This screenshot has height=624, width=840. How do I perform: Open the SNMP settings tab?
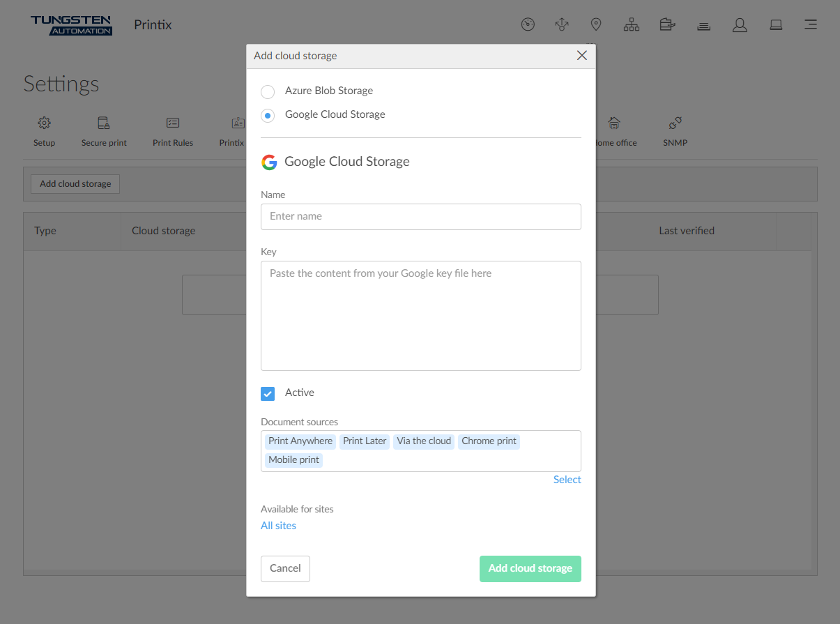(x=675, y=131)
